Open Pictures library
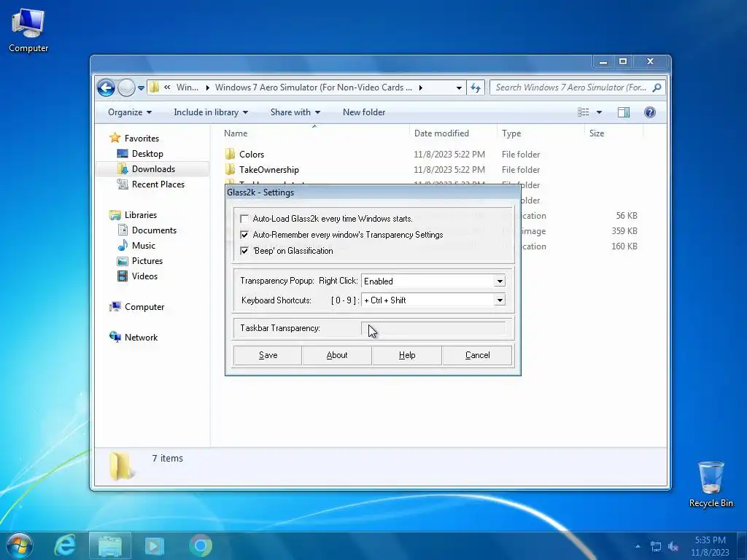 [x=147, y=261]
